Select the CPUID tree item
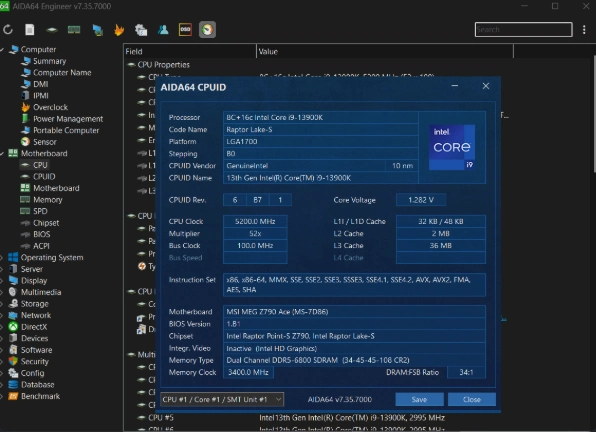Viewport: 596px width, 432px height. click(x=44, y=177)
